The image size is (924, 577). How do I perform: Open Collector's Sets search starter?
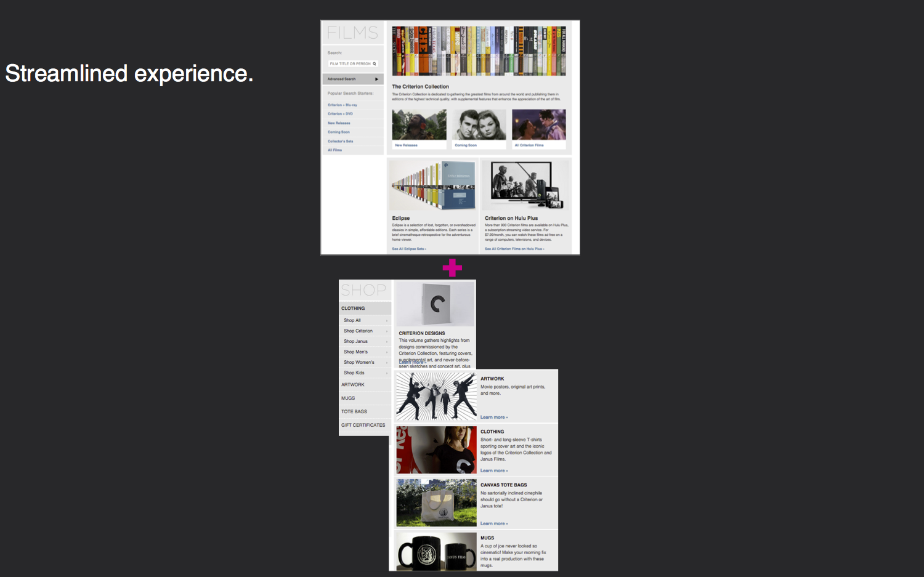click(341, 141)
